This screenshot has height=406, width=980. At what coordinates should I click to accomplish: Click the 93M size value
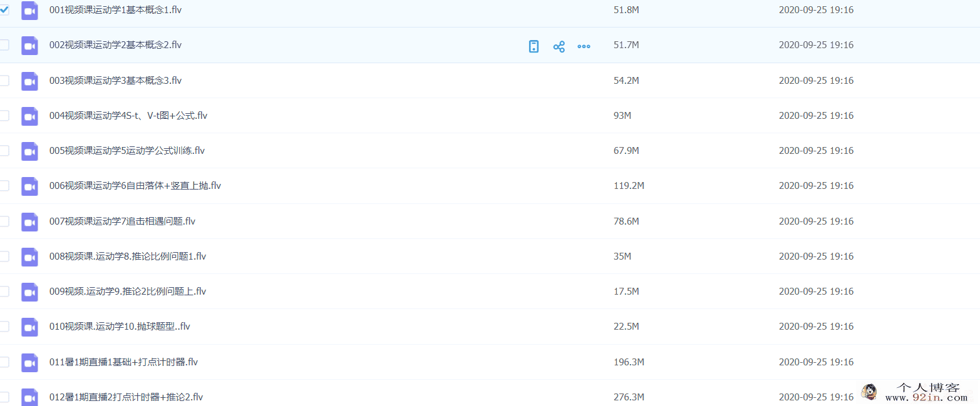[x=622, y=116]
